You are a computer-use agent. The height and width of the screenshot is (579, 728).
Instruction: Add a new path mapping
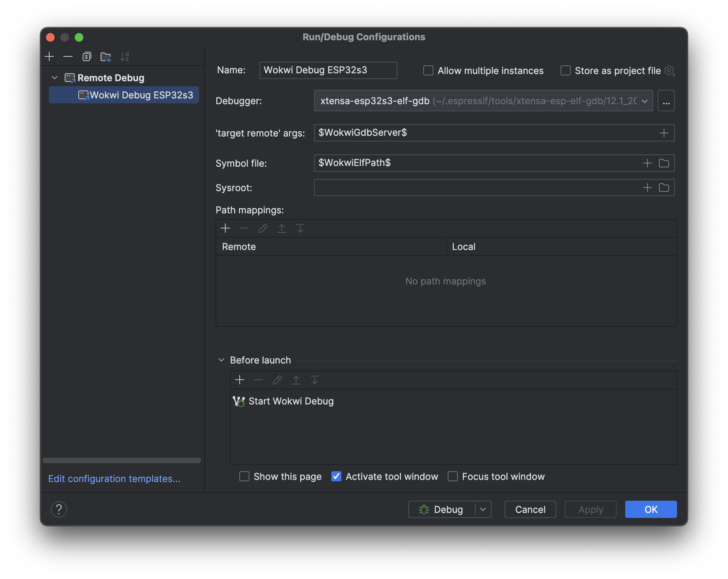click(x=225, y=228)
